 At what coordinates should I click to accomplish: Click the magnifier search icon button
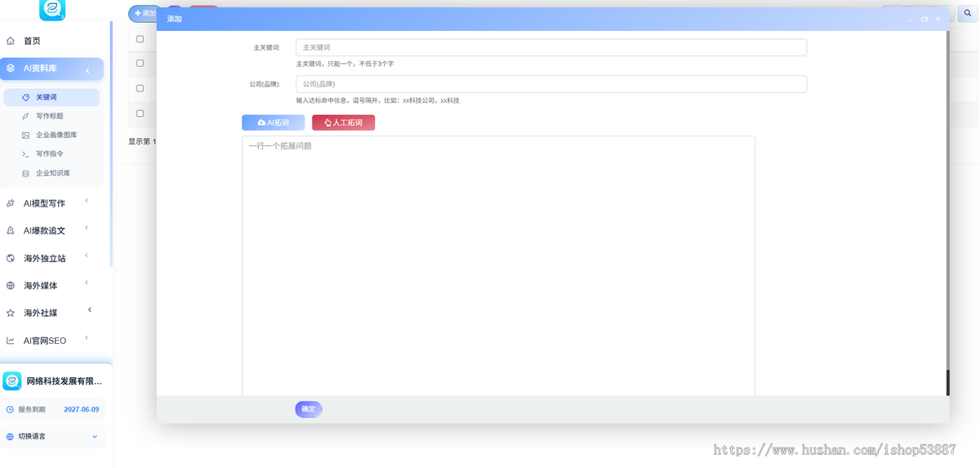968,14
